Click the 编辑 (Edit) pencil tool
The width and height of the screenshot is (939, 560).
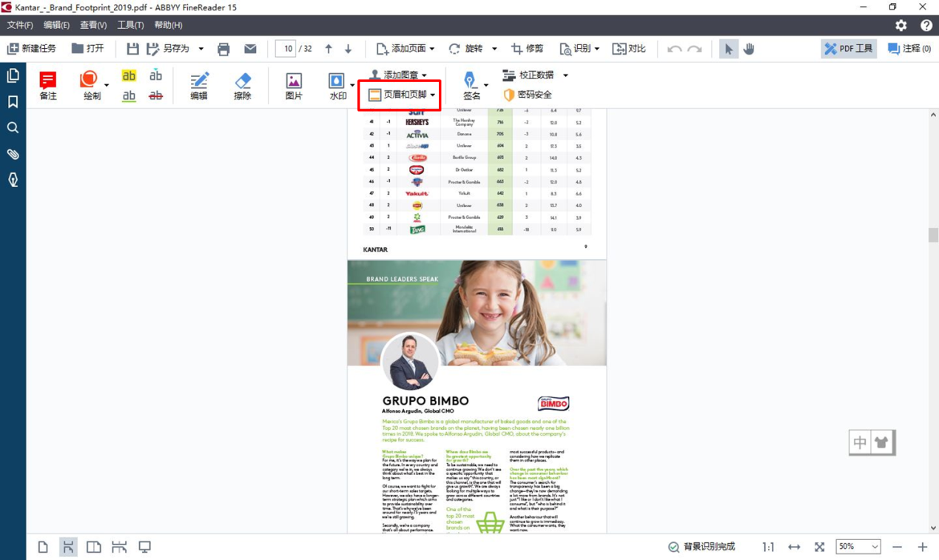coord(199,86)
